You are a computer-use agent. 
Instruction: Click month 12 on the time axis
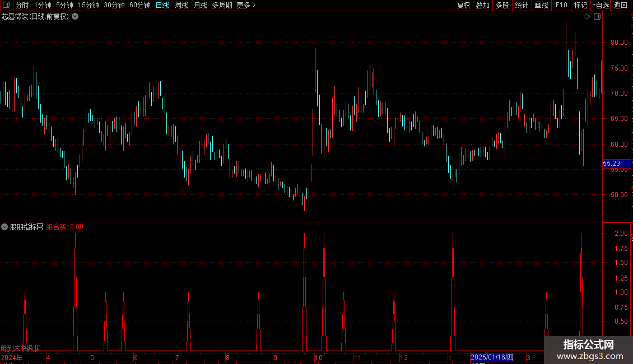(x=404, y=357)
